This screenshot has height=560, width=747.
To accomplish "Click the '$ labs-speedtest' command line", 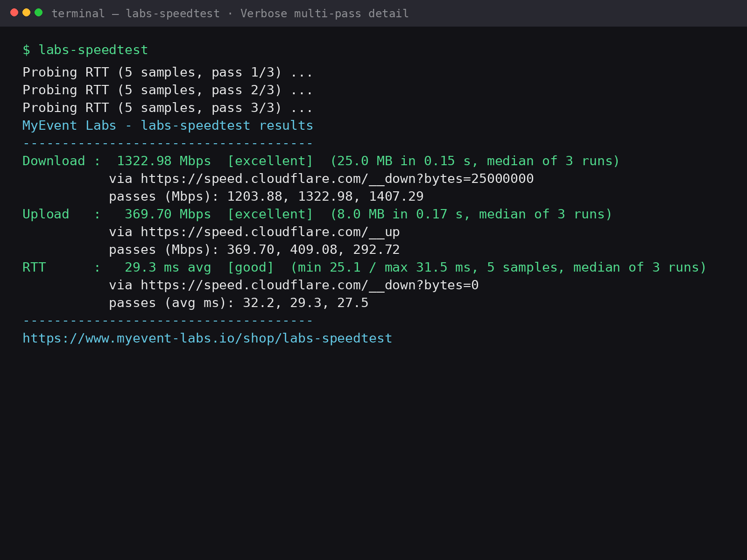I will (85, 50).
